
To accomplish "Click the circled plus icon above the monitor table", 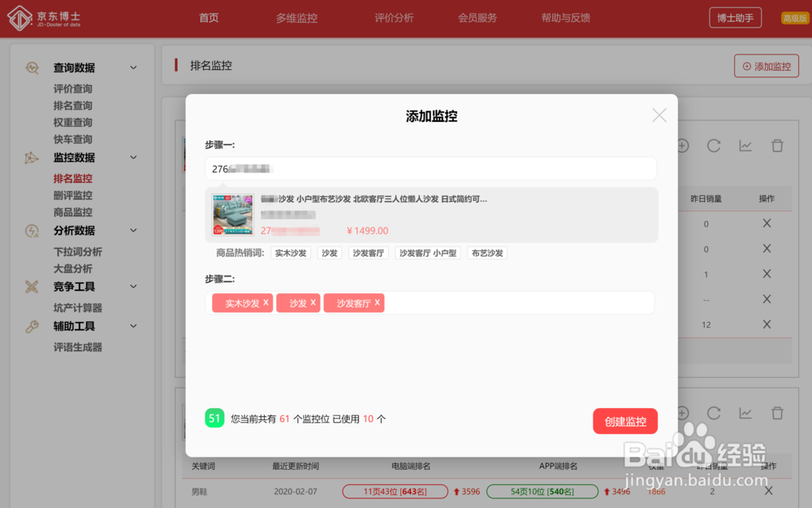I will point(682,145).
